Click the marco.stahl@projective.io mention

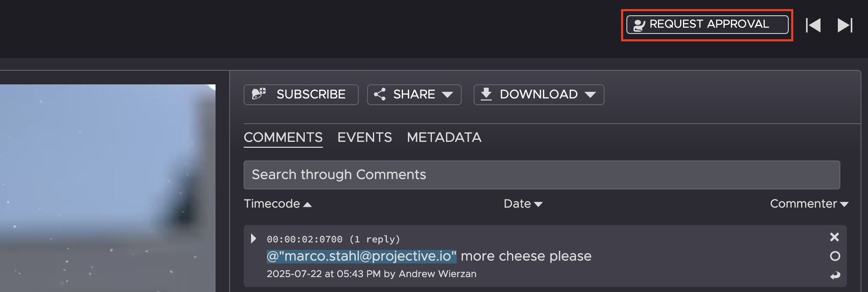click(361, 256)
